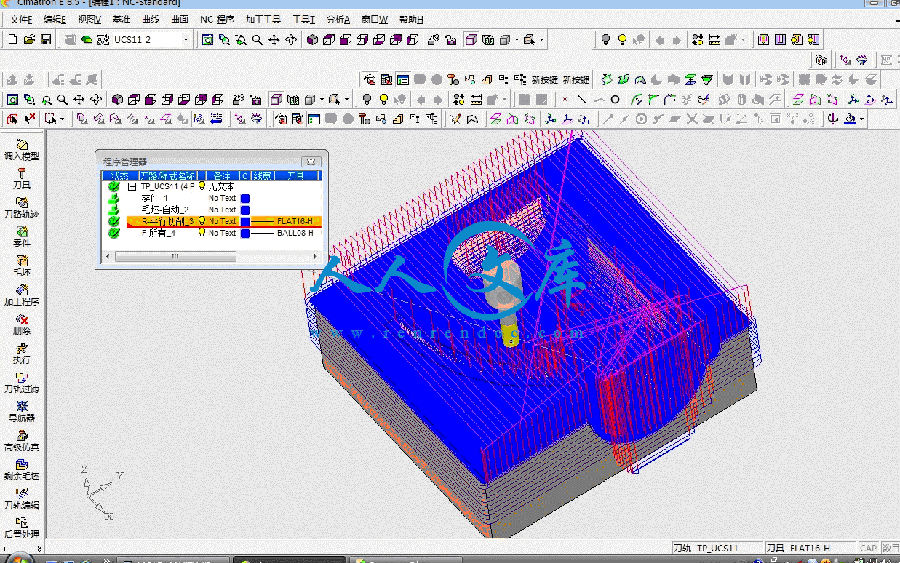Screen dimensions: 900x563
Task: Click the green leaf icon left of UCS box
Action: coord(87,40)
